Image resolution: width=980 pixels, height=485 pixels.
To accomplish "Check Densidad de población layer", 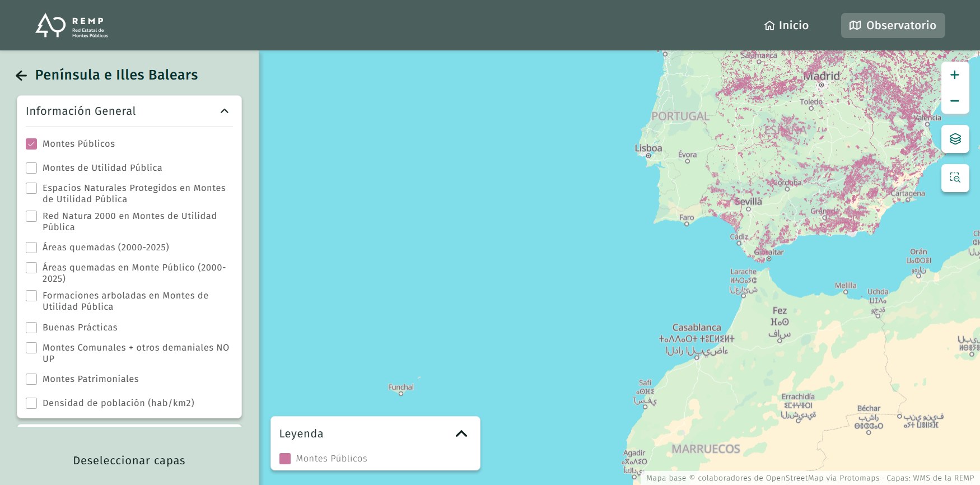I will [31, 403].
